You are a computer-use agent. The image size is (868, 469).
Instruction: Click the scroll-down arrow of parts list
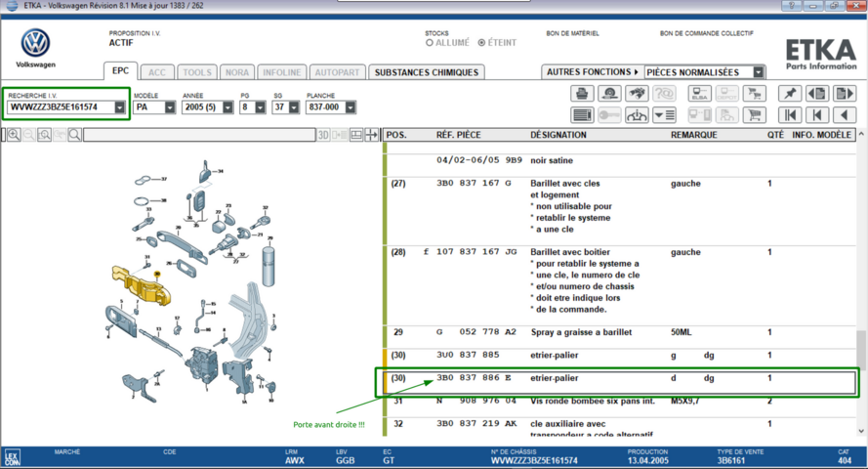coord(861,431)
